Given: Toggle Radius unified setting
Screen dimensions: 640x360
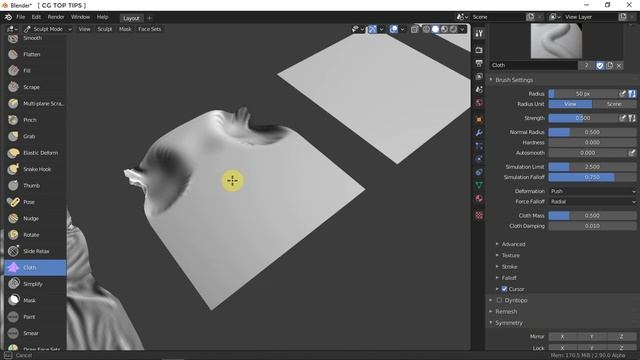Looking at the screenshot, I should 632,93.
